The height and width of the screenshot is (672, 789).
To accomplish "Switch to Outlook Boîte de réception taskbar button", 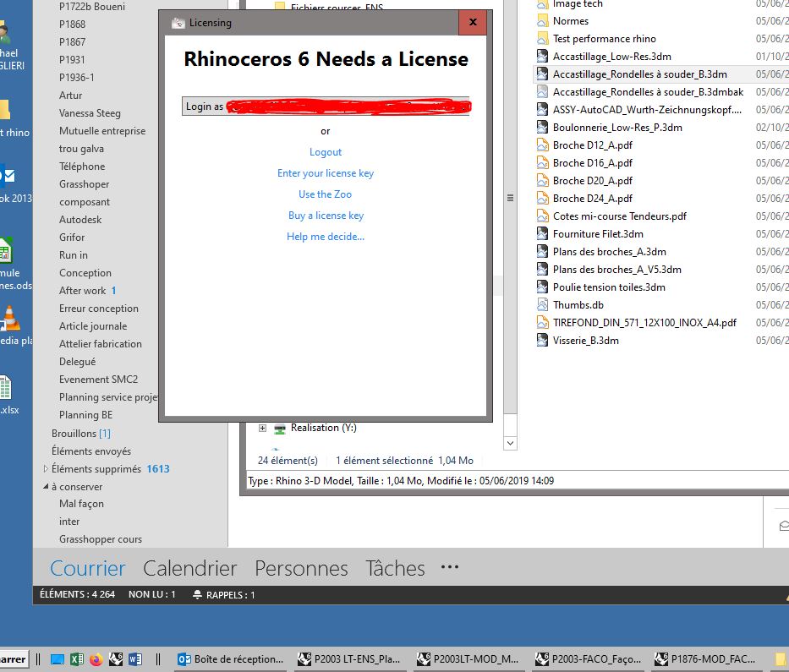I will point(232,659).
